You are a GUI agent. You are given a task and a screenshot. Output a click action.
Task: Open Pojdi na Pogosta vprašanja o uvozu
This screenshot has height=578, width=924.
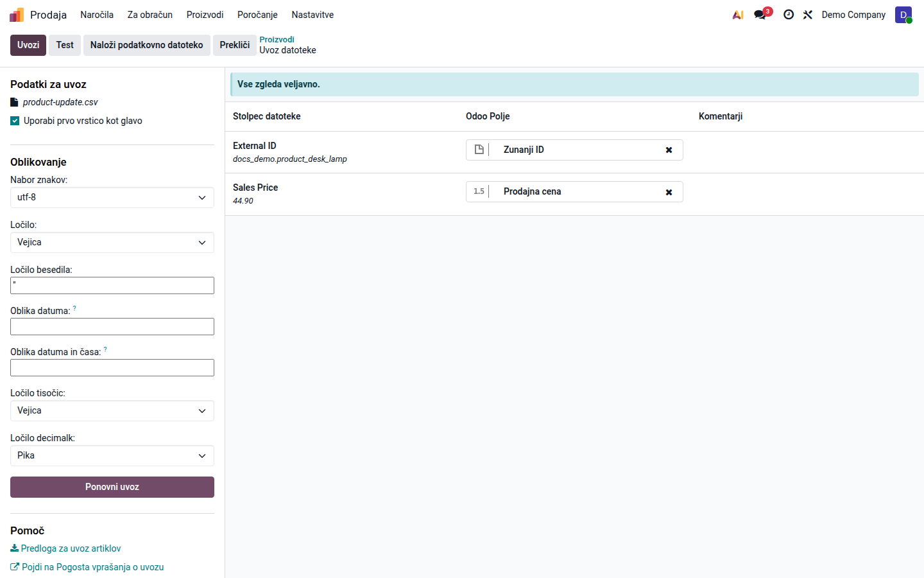(87, 567)
